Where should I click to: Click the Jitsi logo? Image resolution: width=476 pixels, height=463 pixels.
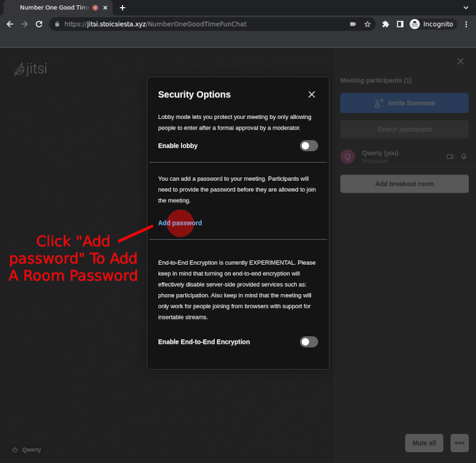pyautogui.click(x=30, y=69)
